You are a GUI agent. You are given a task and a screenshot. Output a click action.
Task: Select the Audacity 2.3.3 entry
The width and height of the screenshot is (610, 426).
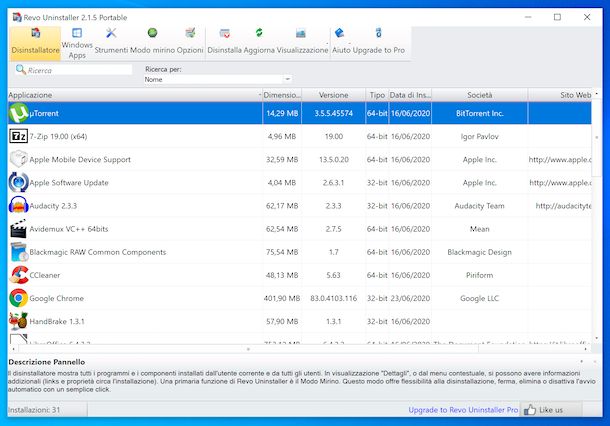[53, 206]
